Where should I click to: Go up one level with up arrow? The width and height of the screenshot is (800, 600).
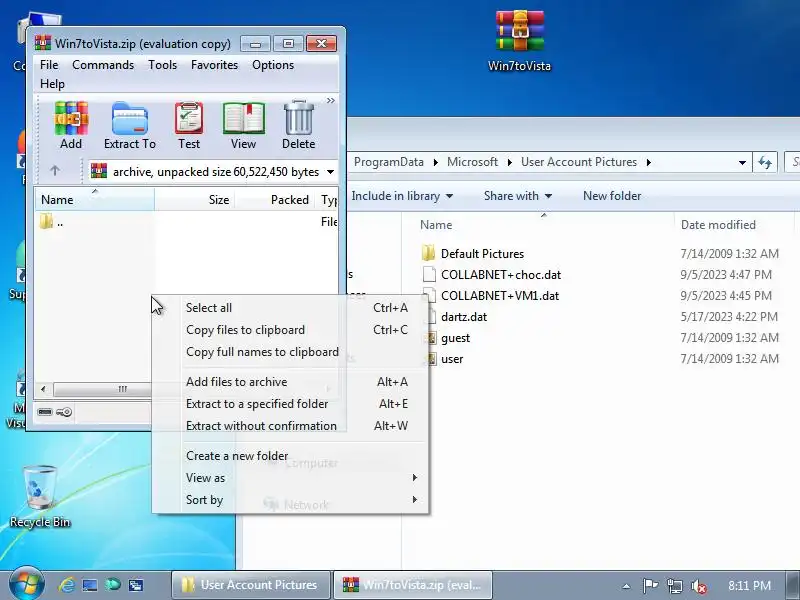[x=55, y=171]
